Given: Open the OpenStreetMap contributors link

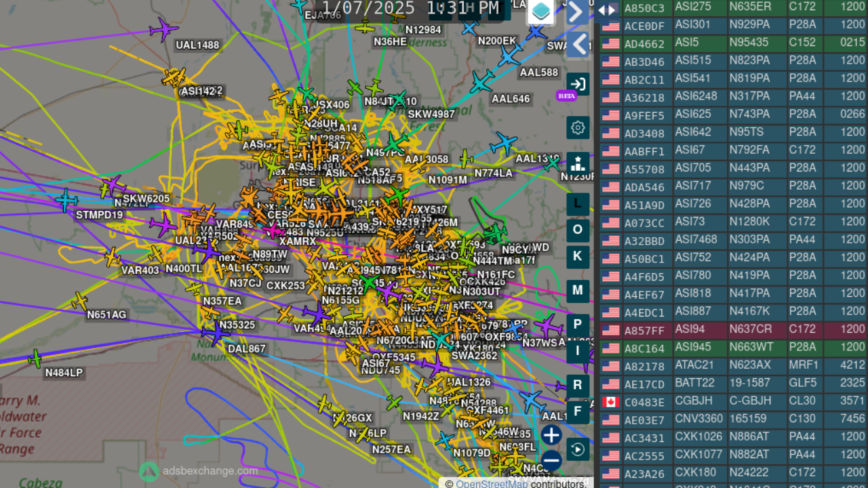Looking at the screenshot, I should pyautogui.click(x=492, y=483).
